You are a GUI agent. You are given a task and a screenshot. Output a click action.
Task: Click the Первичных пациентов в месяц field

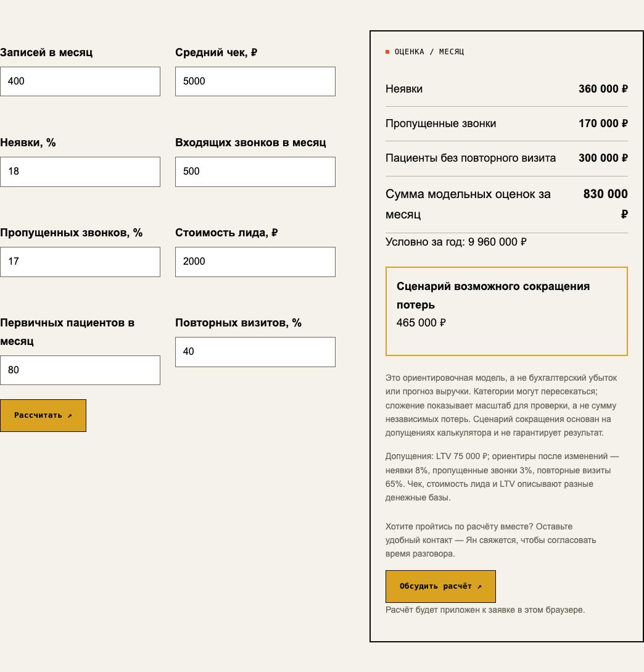coord(80,370)
